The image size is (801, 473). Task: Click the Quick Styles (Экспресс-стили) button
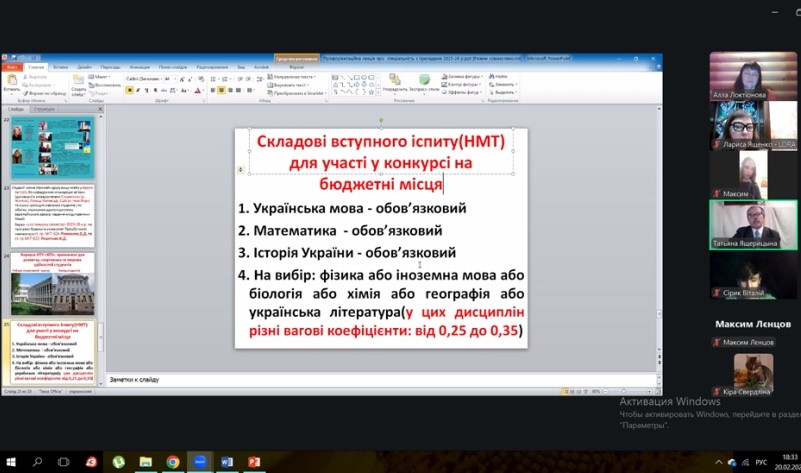425,84
